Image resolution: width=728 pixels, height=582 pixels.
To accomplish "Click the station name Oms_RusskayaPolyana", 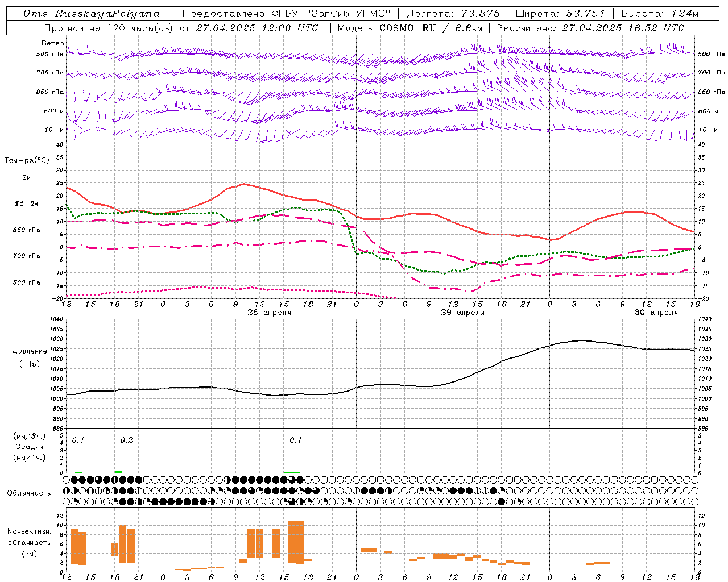I will (x=92, y=14).
